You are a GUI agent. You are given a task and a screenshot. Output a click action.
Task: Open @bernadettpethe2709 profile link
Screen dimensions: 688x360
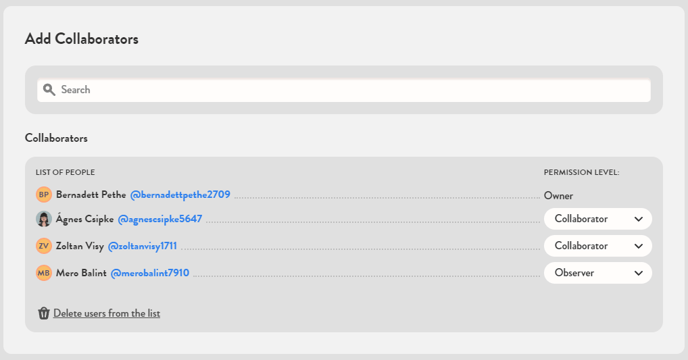[180, 194]
